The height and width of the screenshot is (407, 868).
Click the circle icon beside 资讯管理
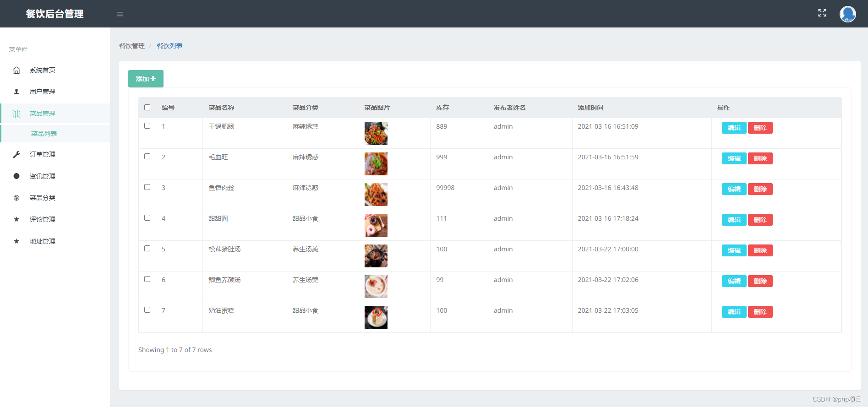click(x=16, y=176)
